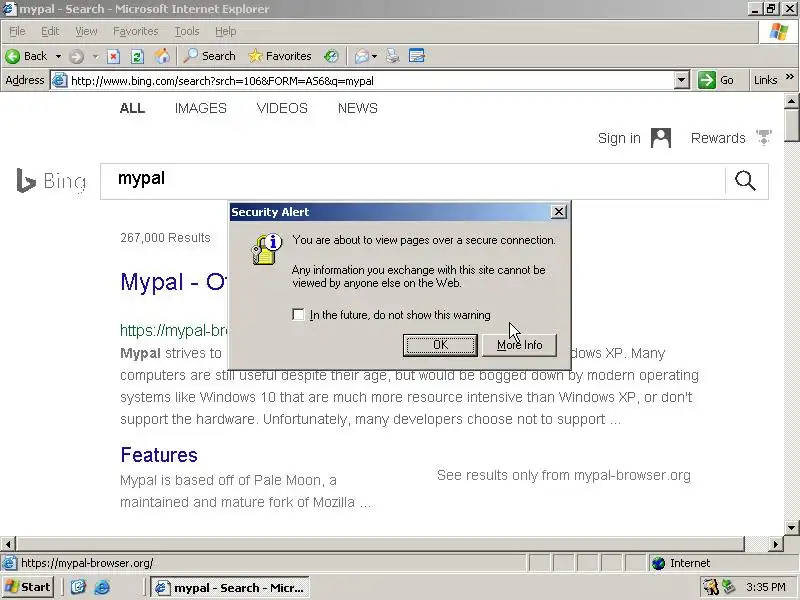The width and height of the screenshot is (800, 600).
Task: Open the Favorites menu
Action: click(x=135, y=32)
